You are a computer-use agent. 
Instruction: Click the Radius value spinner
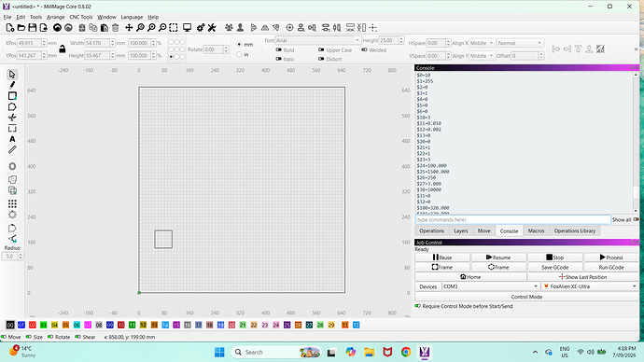pos(21,257)
